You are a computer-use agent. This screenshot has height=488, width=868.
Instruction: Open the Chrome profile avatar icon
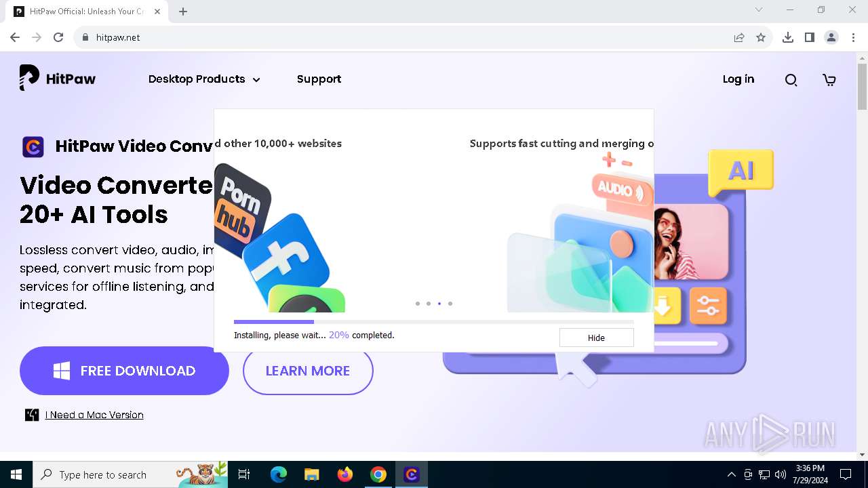click(x=831, y=37)
